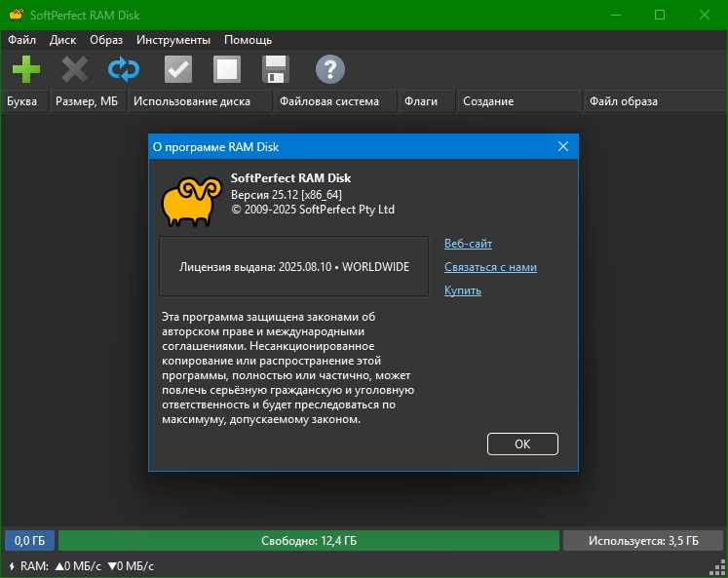Open the Образ menu
The image size is (728, 578).
(106, 40)
